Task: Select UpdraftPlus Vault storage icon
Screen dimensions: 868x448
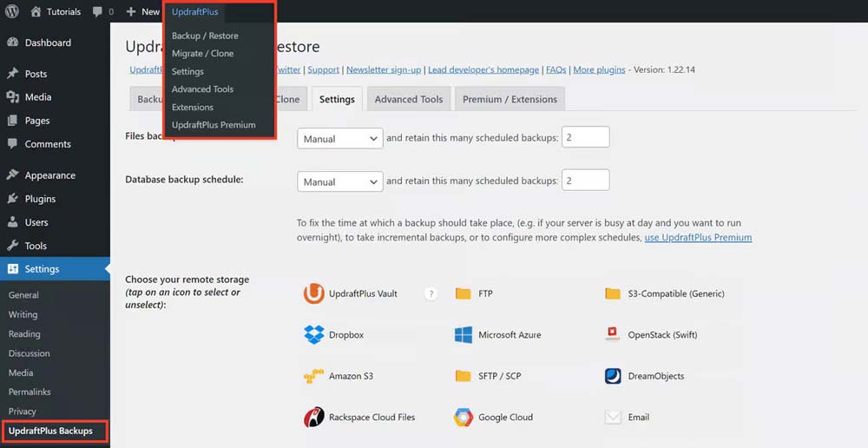Action: (314, 293)
